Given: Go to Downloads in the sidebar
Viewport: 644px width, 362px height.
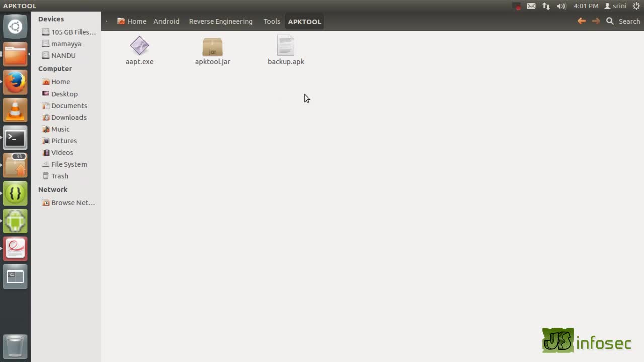Looking at the screenshot, I should click(64, 117).
